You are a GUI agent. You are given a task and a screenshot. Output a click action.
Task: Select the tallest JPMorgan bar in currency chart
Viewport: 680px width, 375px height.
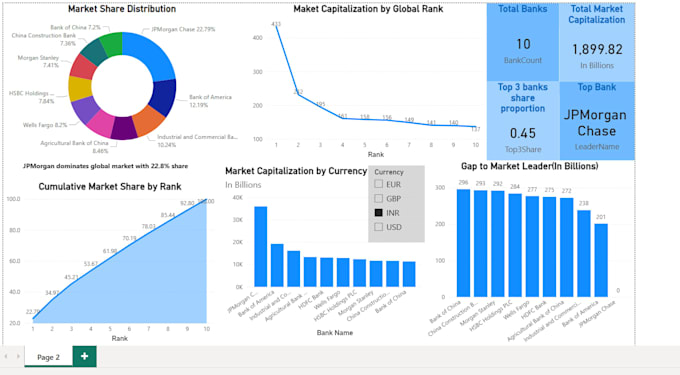(261, 247)
